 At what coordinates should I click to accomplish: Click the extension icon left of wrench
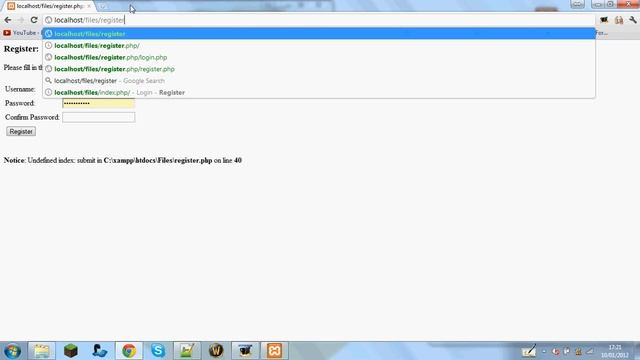point(619,20)
